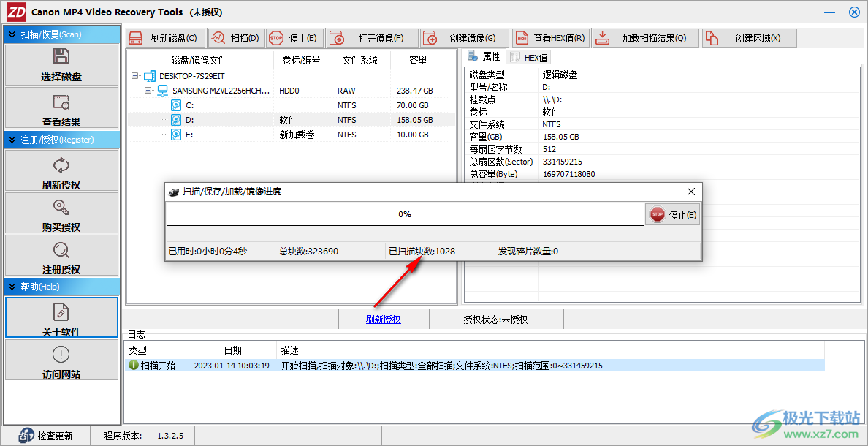Click the 158.05 GB capacity cell

414,120
